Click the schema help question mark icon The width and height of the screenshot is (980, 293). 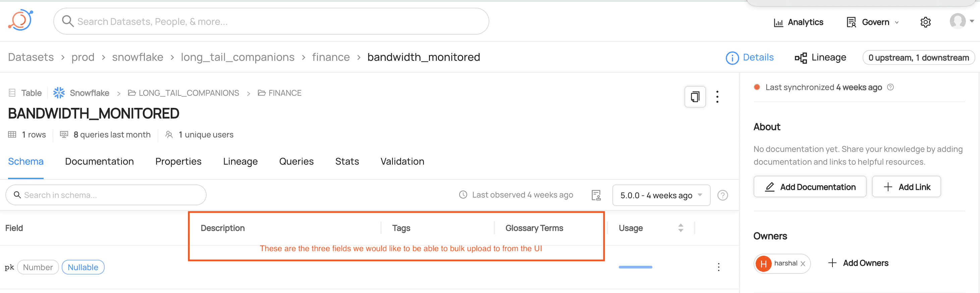point(722,196)
